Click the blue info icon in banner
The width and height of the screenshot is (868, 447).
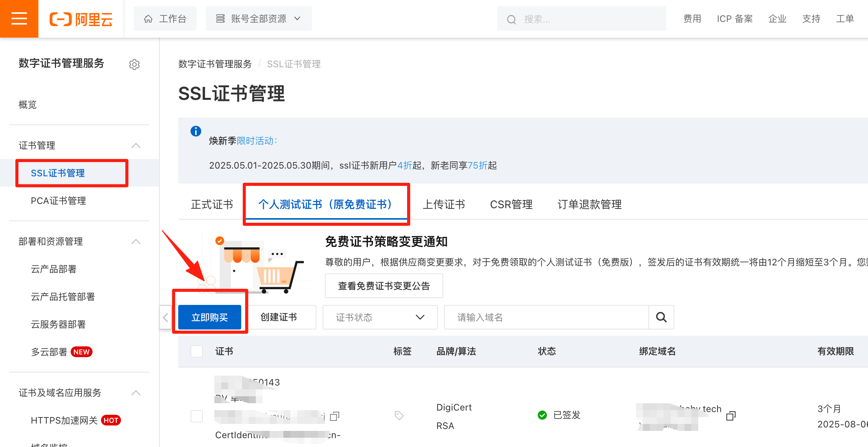[196, 131]
